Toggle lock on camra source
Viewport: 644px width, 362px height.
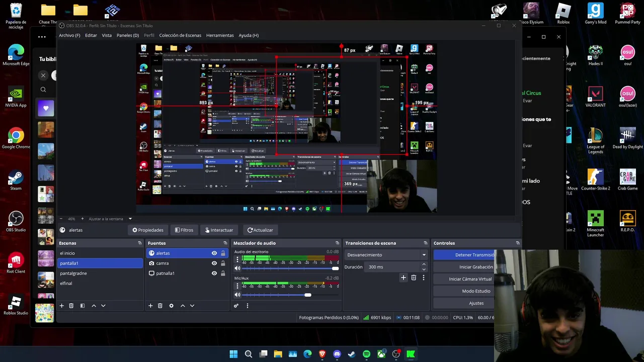223,263
